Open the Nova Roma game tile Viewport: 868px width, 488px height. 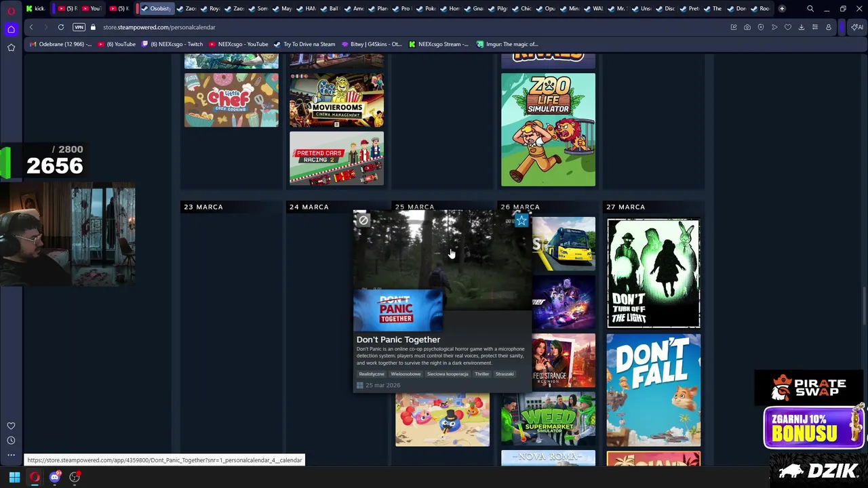click(548, 458)
